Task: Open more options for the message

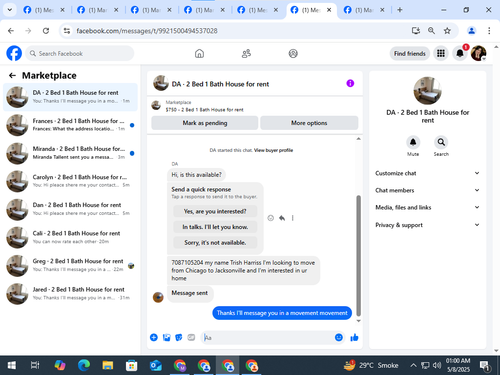Action: coord(293,218)
